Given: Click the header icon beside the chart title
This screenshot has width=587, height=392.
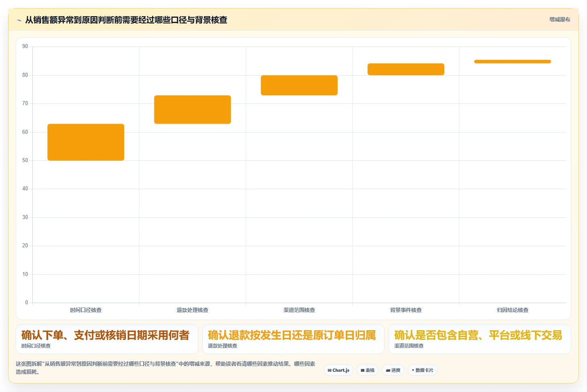Looking at the screenshot, I should 19,20.
